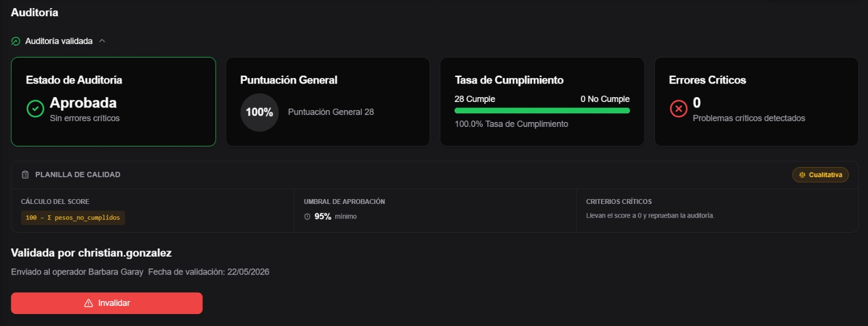Screen dimensions: 868x326
Task: Click the score formula '100 − Σ pesos_no_cumplidos'
Action: [x=73, y=218]
